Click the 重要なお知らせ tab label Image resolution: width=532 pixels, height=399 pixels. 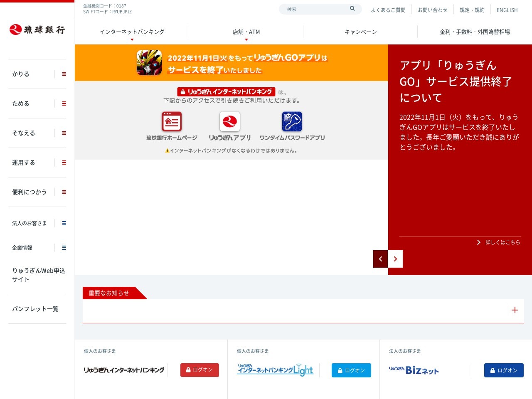pyautogui.click(x=109, y=293)
